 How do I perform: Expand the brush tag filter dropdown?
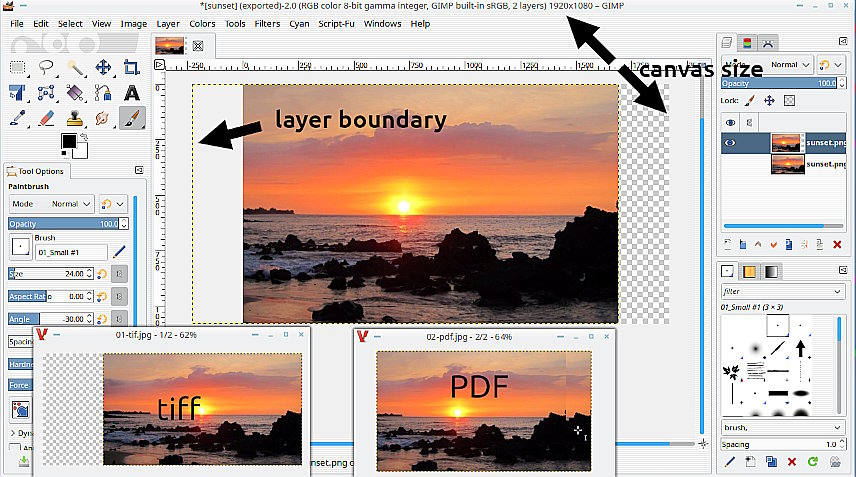[x=837, y=291]
